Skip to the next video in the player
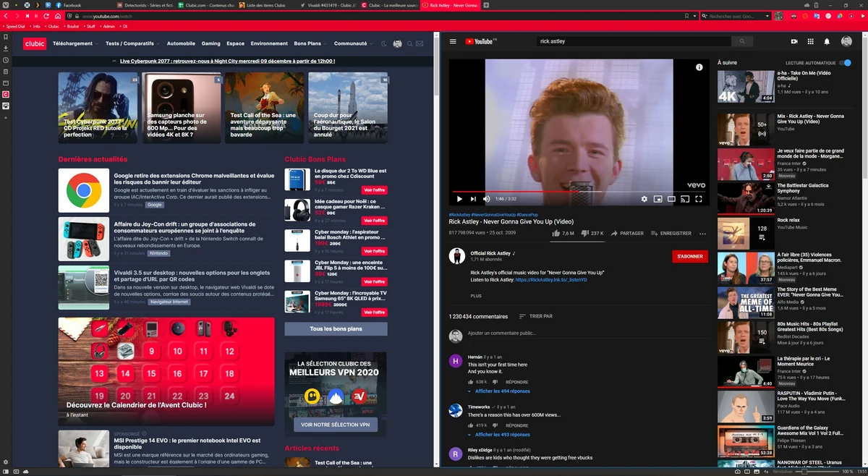Screen dimensions: 868x476 tap(473, 198)
